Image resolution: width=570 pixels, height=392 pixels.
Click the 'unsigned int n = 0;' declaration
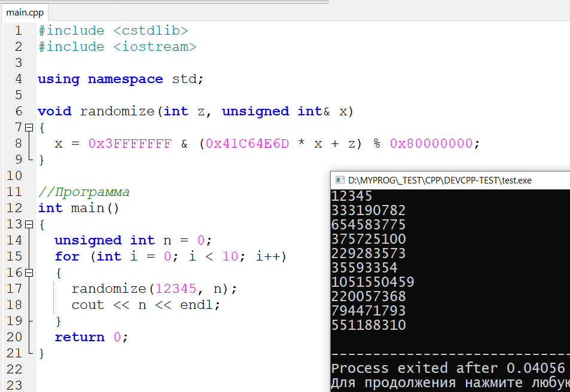(x=133, y=240)
